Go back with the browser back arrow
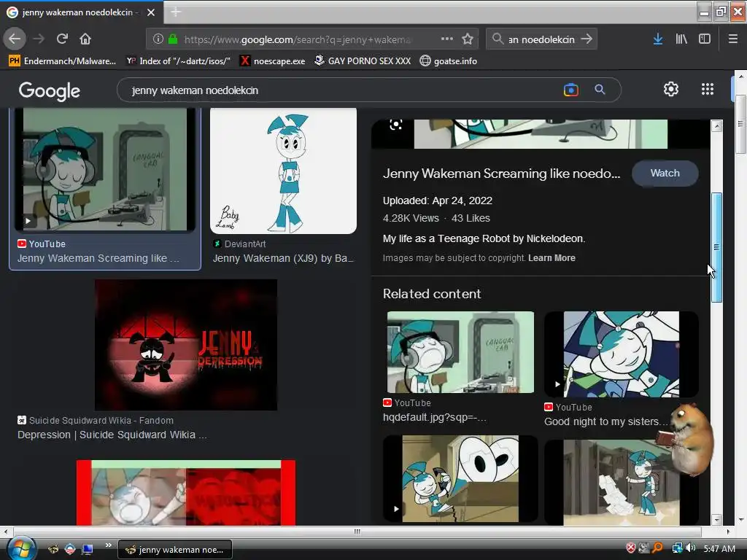Viewport: 747px width, 560px height. (x=15, y=39)
